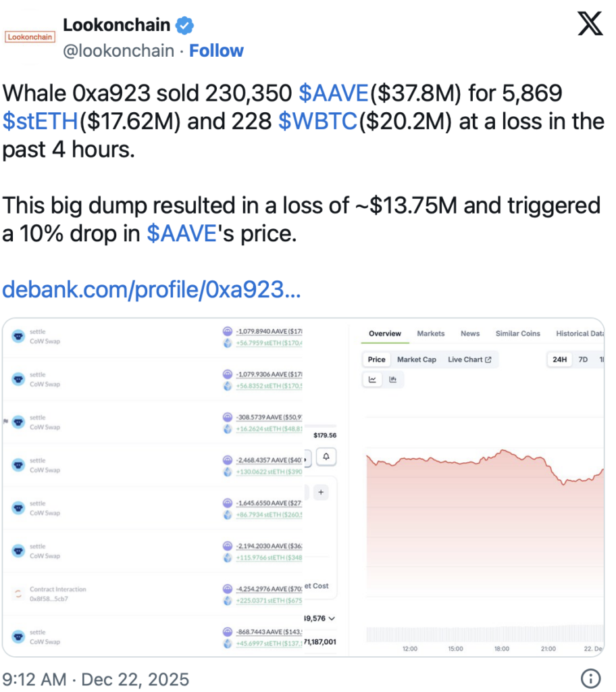Click the CoW Swap icon on the first settle transaction
The image size is (616, 692).
click(18, 336)
